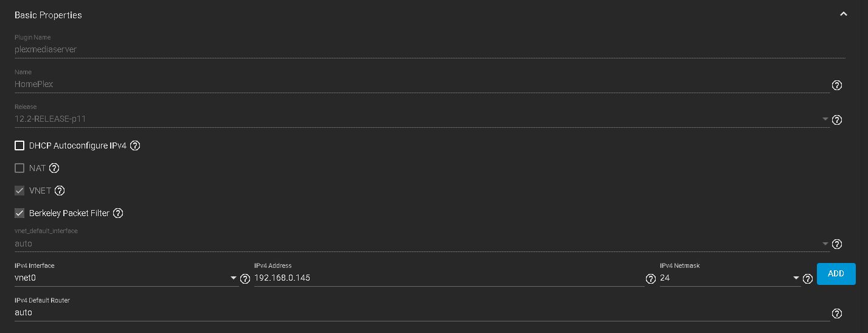Toggle the NAT checkbox
The height and width of the screenshot is (333, 868).
[x=19, y=168]
